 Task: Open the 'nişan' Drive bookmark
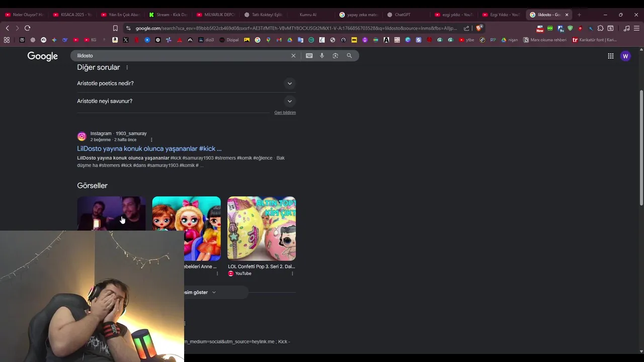510,40
